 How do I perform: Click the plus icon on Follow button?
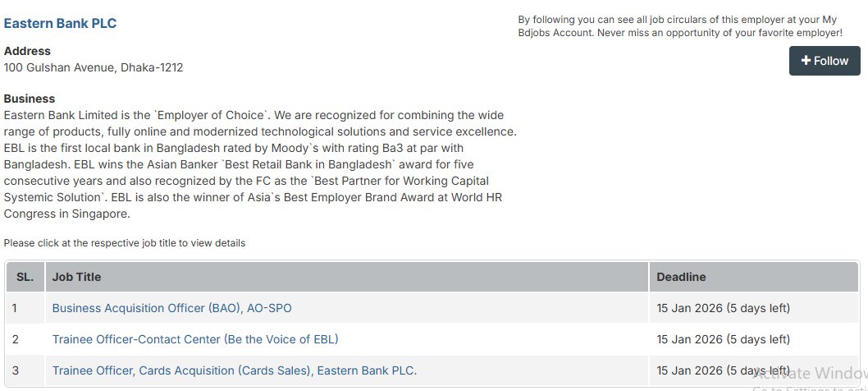coord(806,61)
